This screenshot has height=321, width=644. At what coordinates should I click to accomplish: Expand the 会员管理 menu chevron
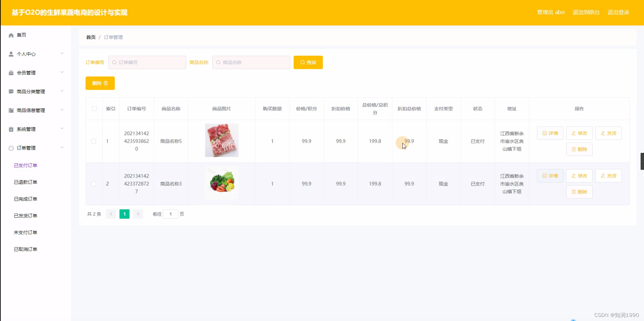tap(62, 72)
